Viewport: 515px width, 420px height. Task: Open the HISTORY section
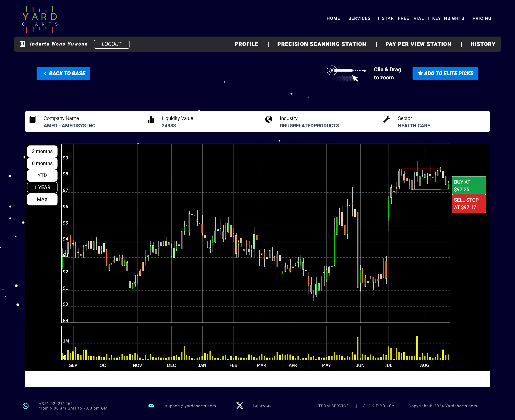[483, 44]
